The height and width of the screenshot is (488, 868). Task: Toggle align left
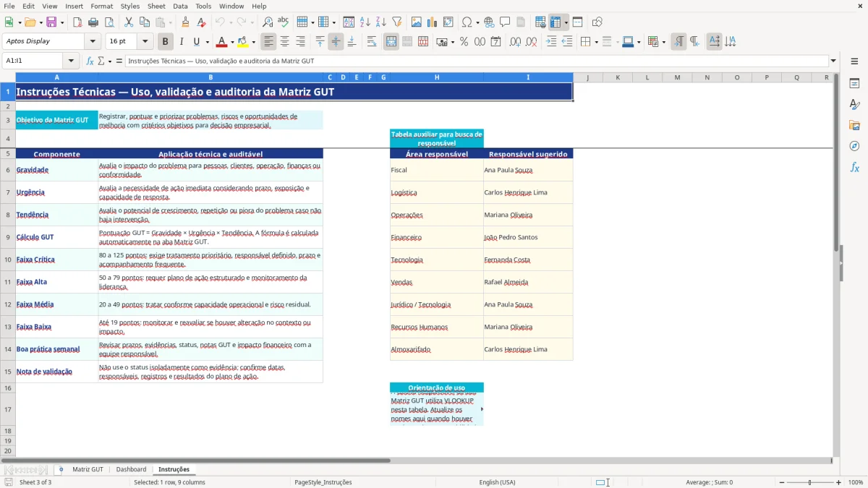268,42
